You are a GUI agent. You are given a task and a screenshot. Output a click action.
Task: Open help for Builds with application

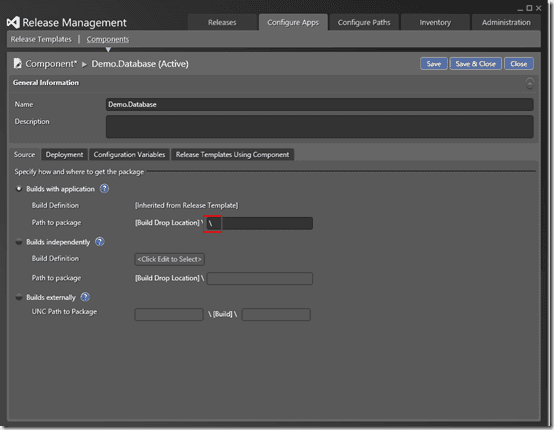point(104,189)
